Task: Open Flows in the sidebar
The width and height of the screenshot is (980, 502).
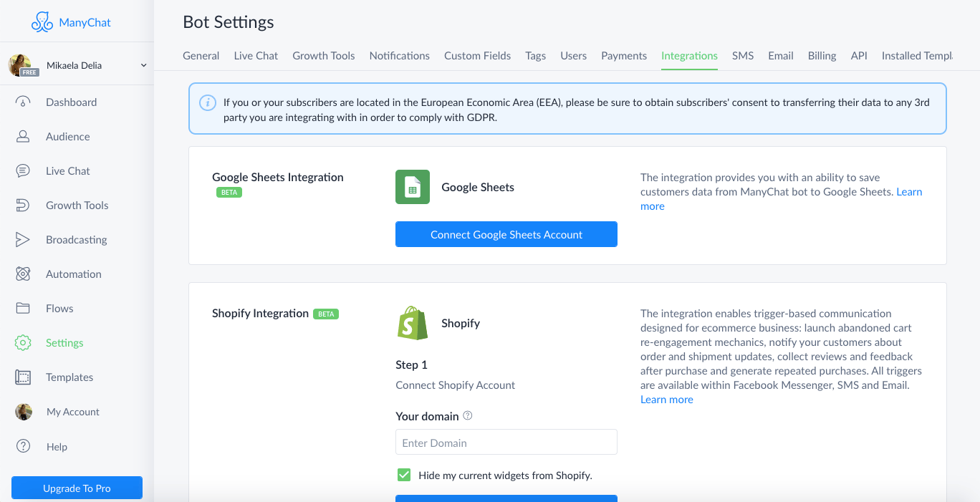Action: pyautogui.click(x=59, y=309)
